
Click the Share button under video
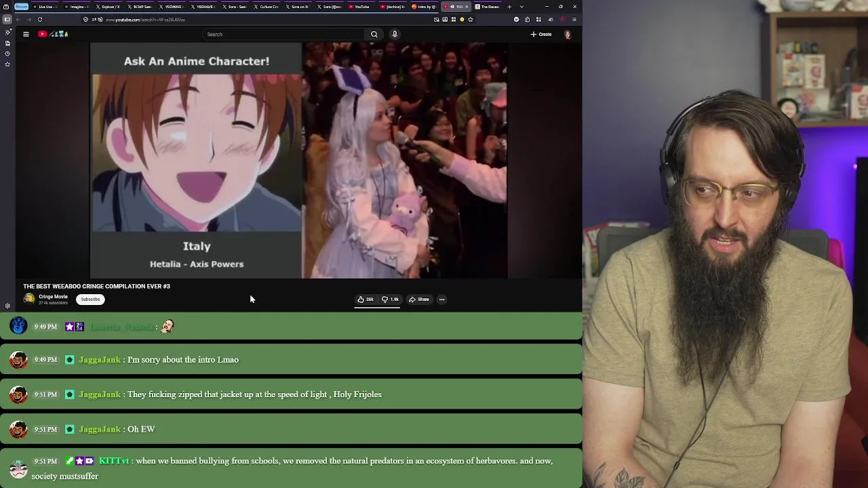(x=419, y=299)
